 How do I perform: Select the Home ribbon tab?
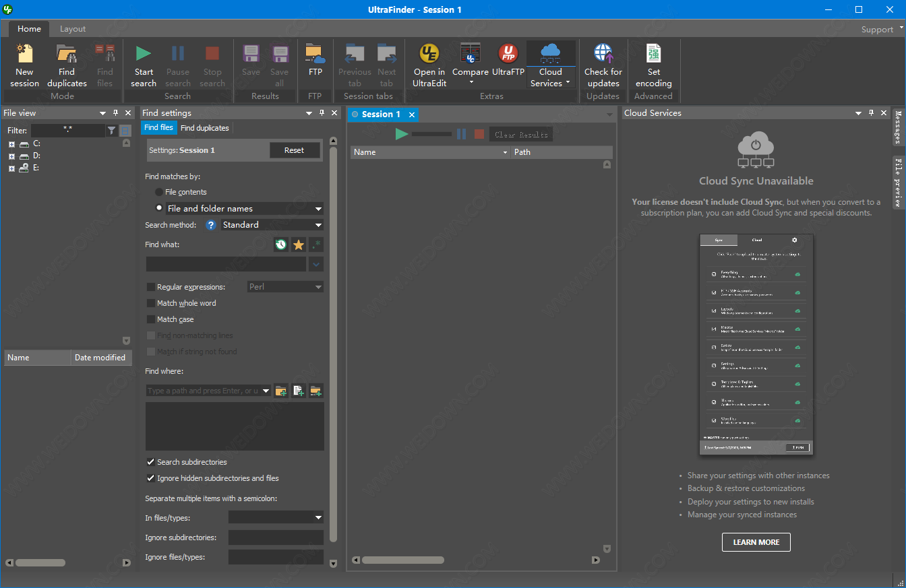point(29,29)
